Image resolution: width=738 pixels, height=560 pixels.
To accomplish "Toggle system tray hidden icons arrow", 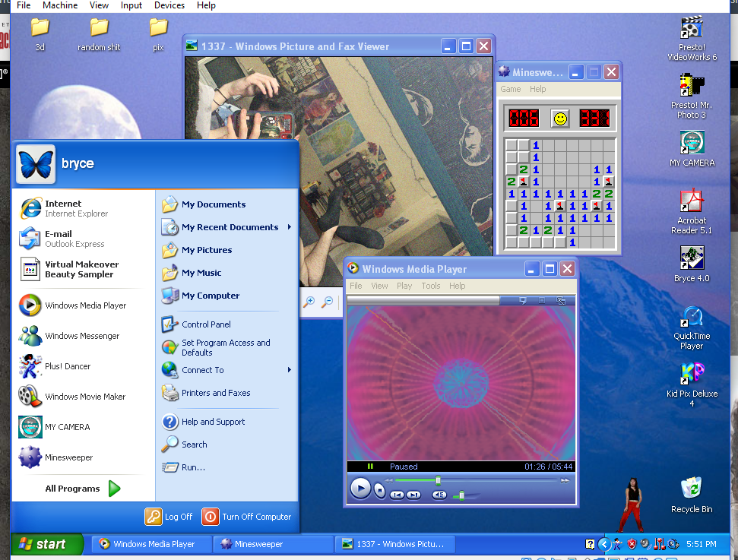I will [604, 544].
